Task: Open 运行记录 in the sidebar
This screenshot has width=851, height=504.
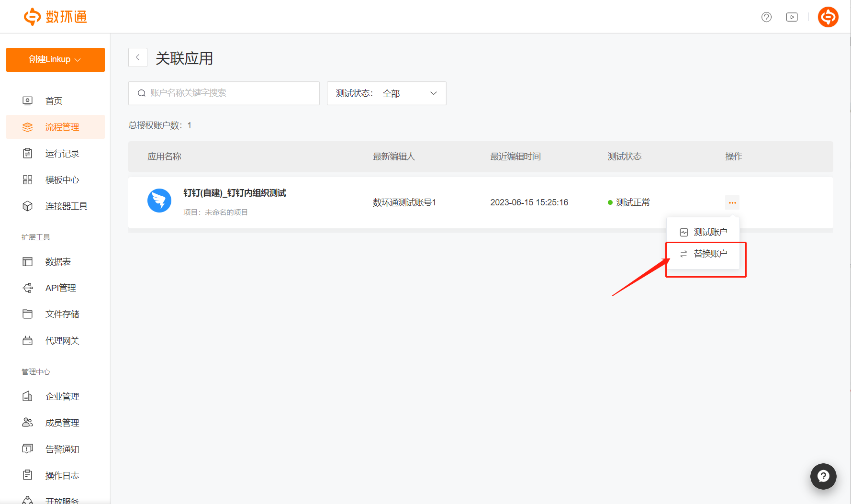Action: (62, 154)
